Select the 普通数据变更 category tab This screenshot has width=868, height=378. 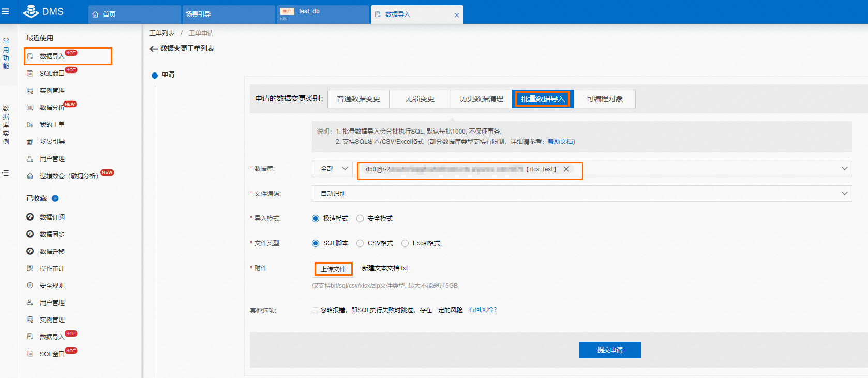coord(358,99)
